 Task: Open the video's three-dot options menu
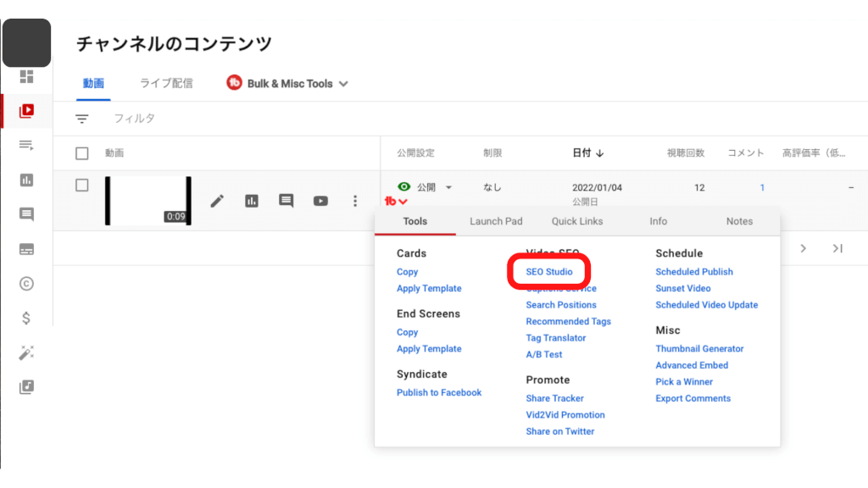[355, 201]
